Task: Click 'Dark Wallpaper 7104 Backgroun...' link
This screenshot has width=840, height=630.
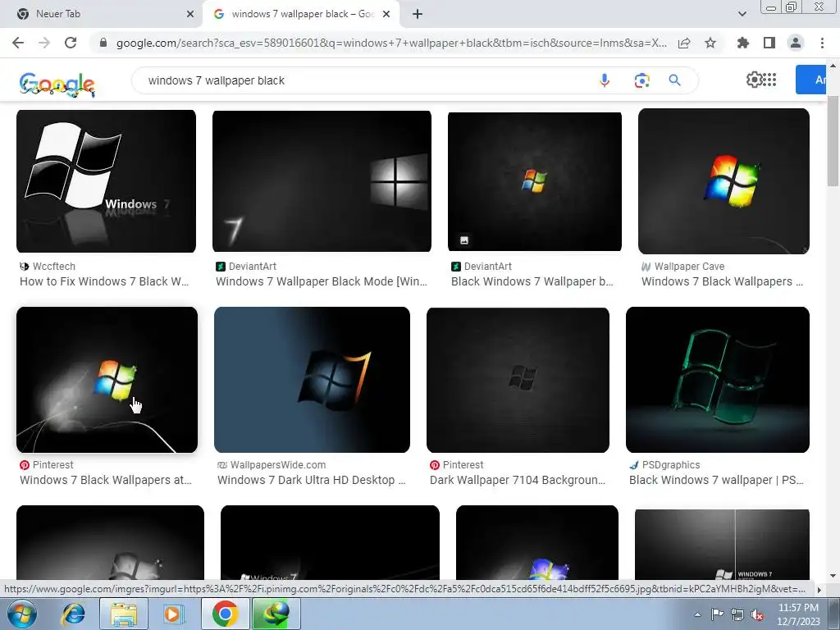Action: coord(518,480)
